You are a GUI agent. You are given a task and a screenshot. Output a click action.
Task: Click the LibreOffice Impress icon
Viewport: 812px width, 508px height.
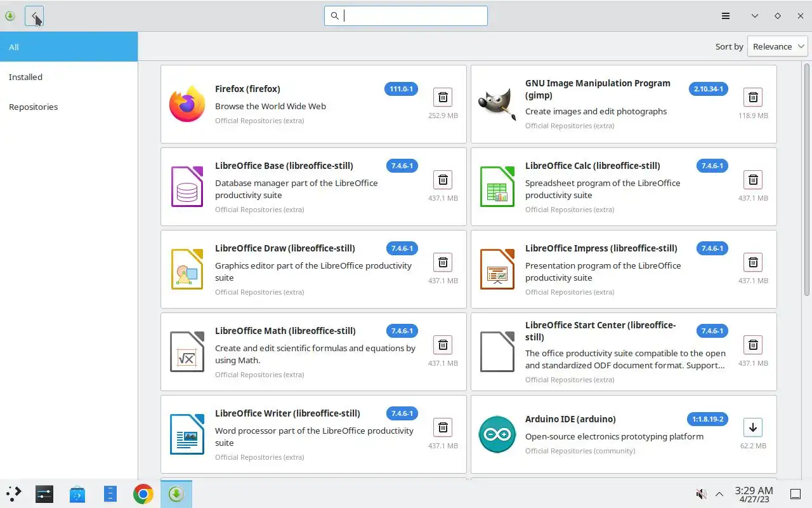[x=497, y=269]
